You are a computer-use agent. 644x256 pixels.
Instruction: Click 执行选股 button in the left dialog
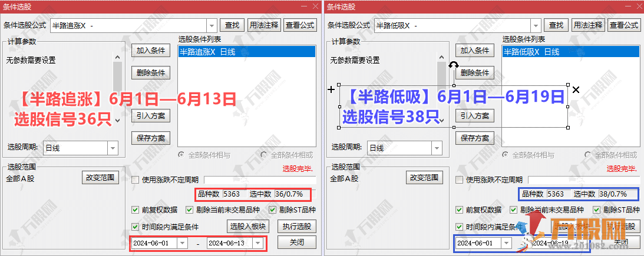[x=297, y=227]
